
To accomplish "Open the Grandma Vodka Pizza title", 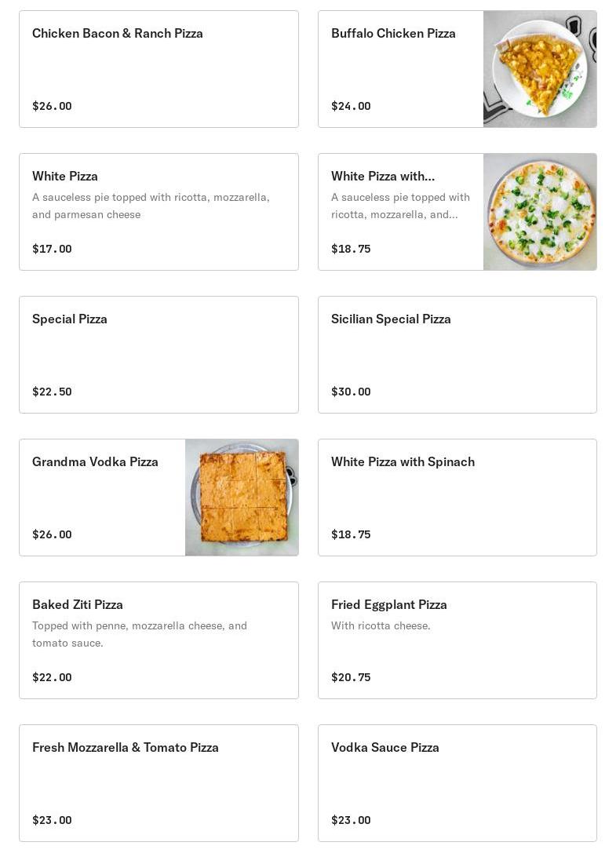I will click(x=95, y=462).
